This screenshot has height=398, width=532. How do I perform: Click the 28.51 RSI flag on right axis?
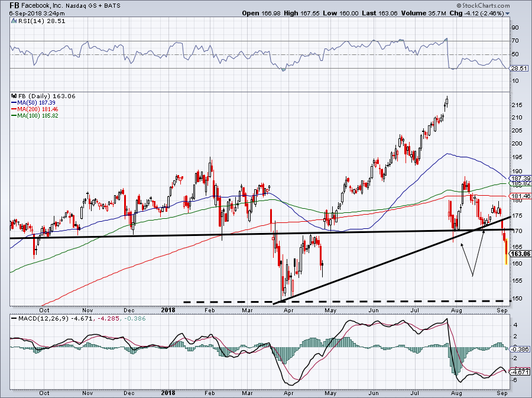click(519, 68)
